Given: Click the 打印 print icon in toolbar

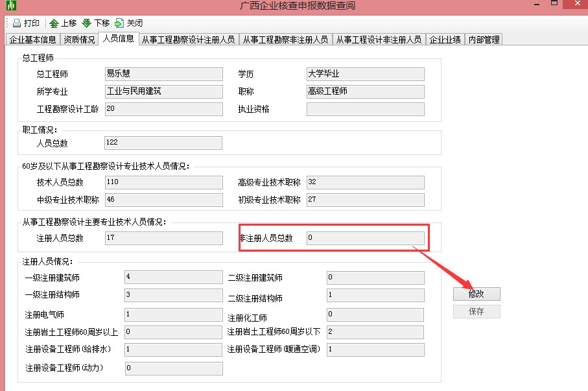Looking at the screenshot, I should coord(17,23).
